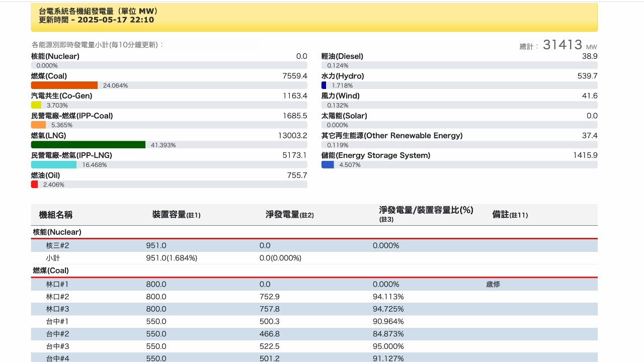Click the Hydro dark blue bar segment

pyautogui.click(x=324, y=85)
